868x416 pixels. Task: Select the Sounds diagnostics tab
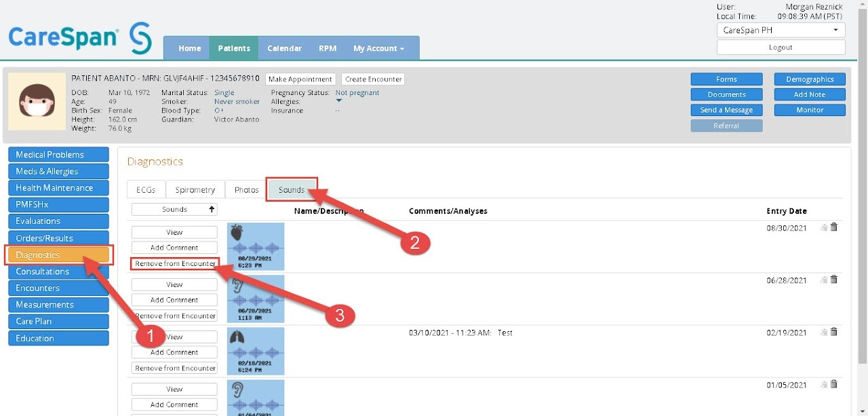[x=292, y=189]
